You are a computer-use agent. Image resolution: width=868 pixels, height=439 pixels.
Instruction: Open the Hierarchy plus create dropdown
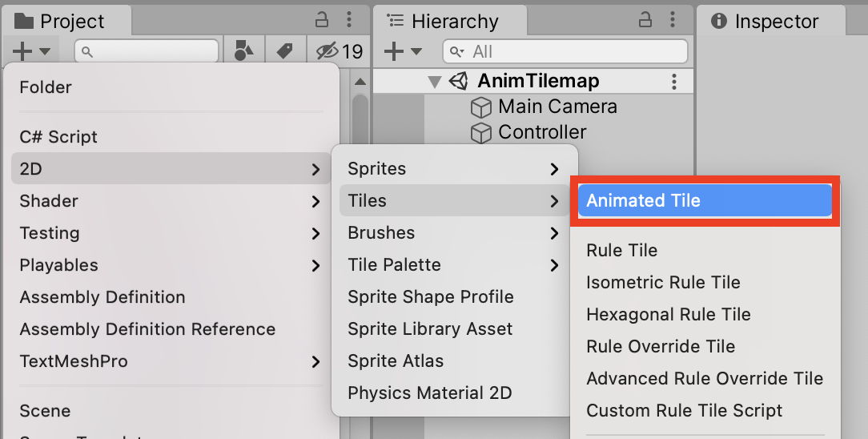click(403, 51)
